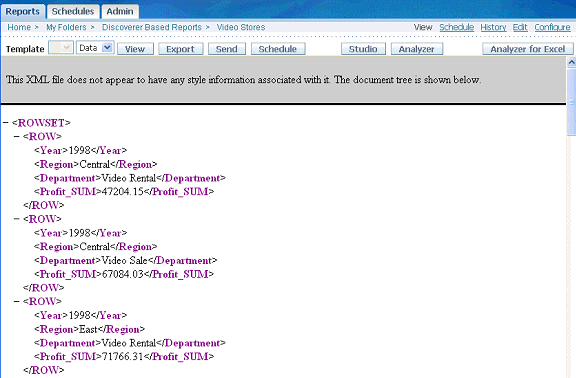Switch to the Reports tab
This screenshot has height=378, width=576.
[23, 11]
